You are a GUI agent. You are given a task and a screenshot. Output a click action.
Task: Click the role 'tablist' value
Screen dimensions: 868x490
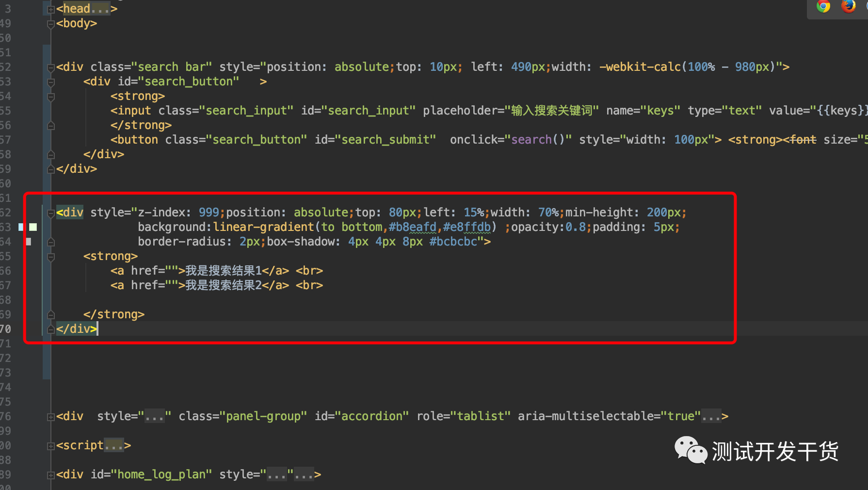click(481, 416)
